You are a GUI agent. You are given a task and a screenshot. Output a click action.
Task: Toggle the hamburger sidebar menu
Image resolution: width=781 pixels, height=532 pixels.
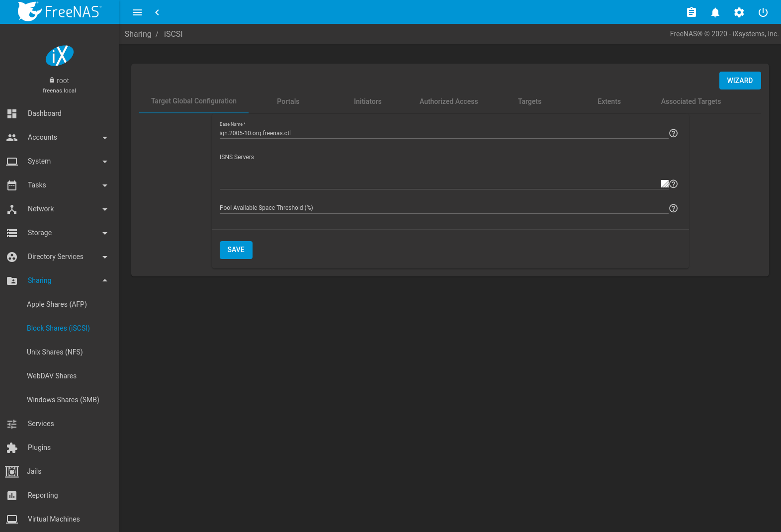137,12
